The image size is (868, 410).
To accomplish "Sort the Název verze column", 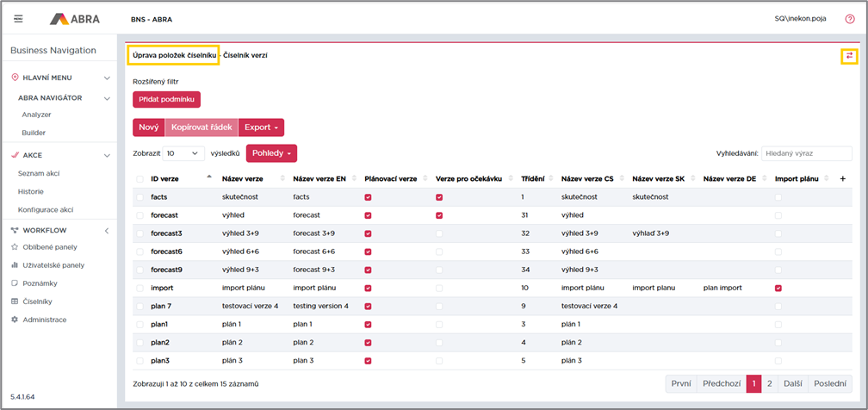I will pyautogui.click(x=284, y=178).
